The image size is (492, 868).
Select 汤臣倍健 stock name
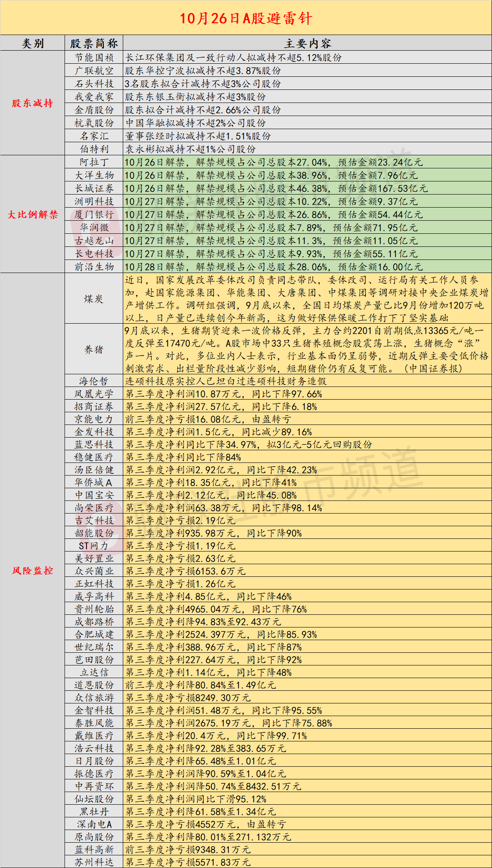click(94, 470)
